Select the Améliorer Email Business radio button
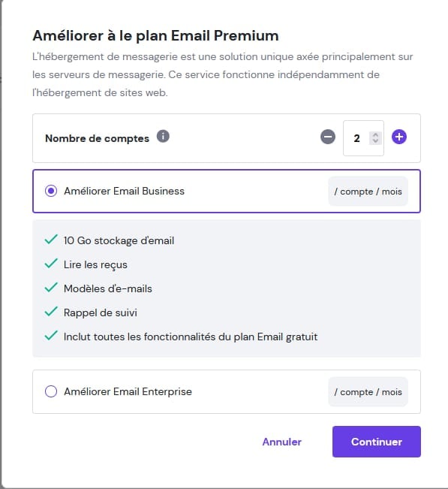This screenshot has width=448, height=489. [x=51, y=191]
